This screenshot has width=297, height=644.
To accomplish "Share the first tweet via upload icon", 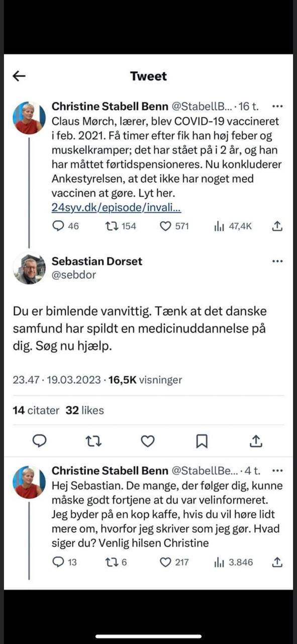I will point(276,226).
